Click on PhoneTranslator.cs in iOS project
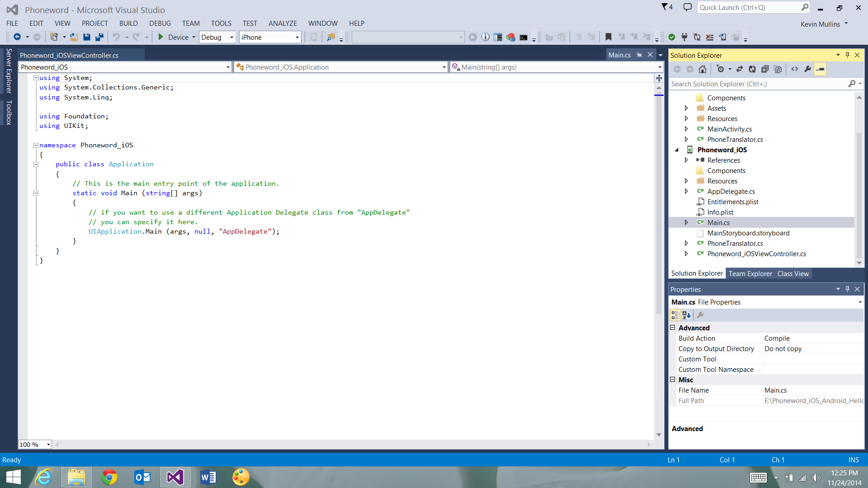The width and height of the screenshot is (868, 488). pyautogui.click(x=735, y=243)
